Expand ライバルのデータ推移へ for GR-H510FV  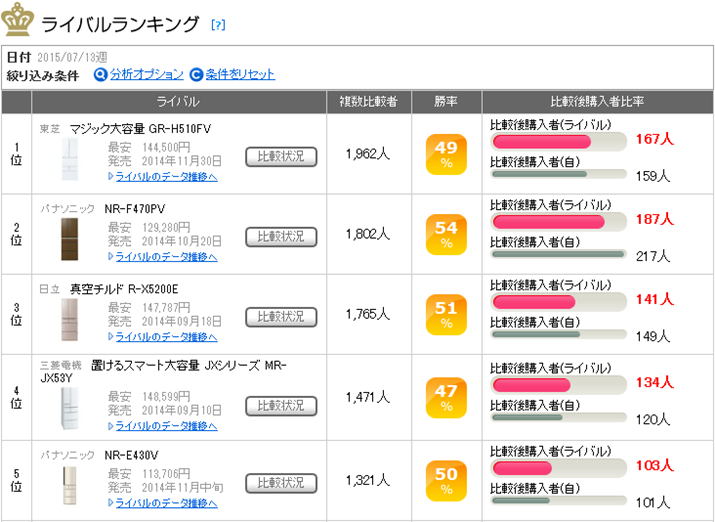pos(165,176)
